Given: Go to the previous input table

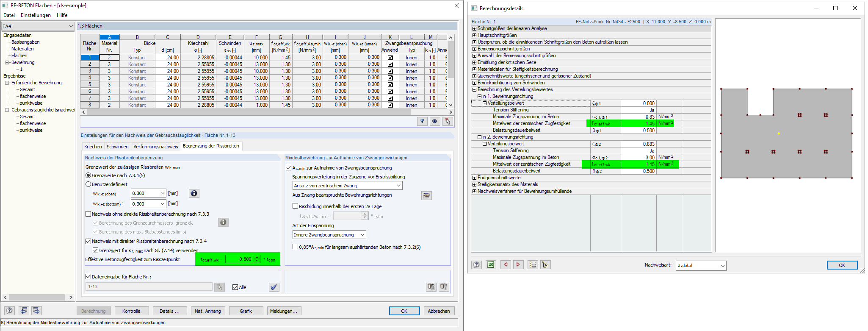Looking at the screenshot, I should coord(24,311).
